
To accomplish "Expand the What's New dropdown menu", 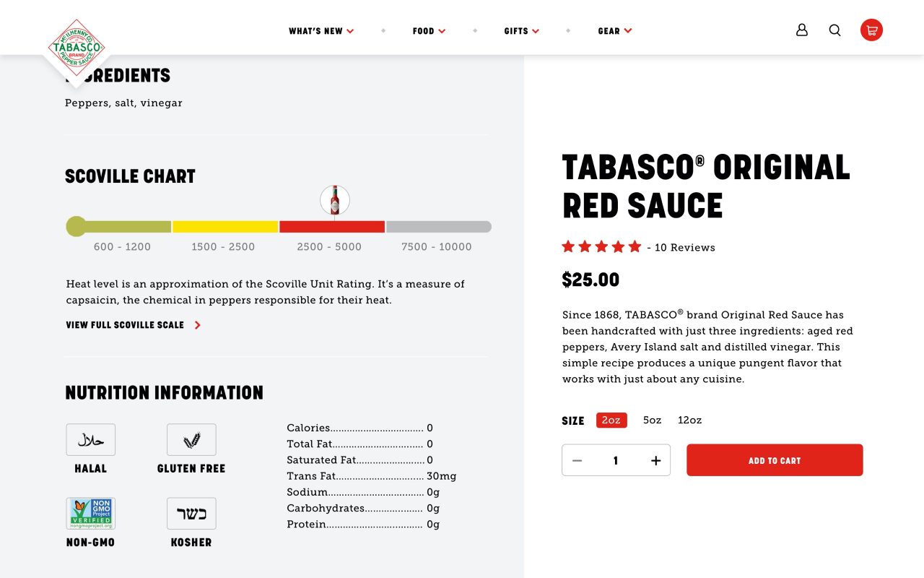I will point(321,31).
